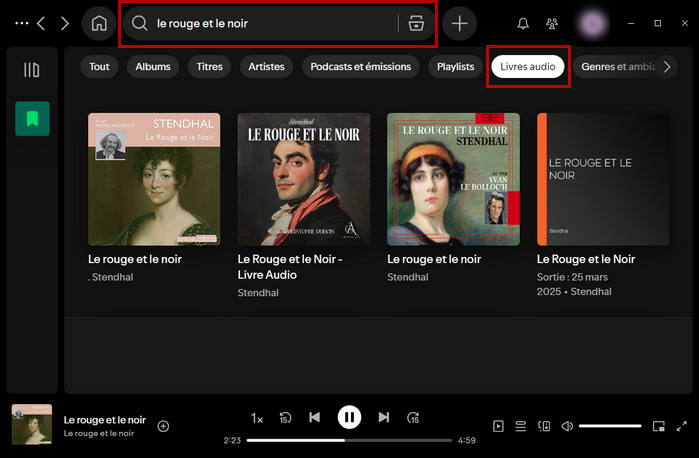Toggle the Now Playing view
Screen dimensions: 699x458
click(x=498, y=426)
